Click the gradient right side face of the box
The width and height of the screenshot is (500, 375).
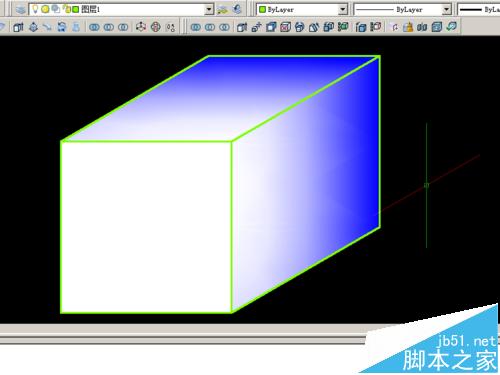[306, 184]
